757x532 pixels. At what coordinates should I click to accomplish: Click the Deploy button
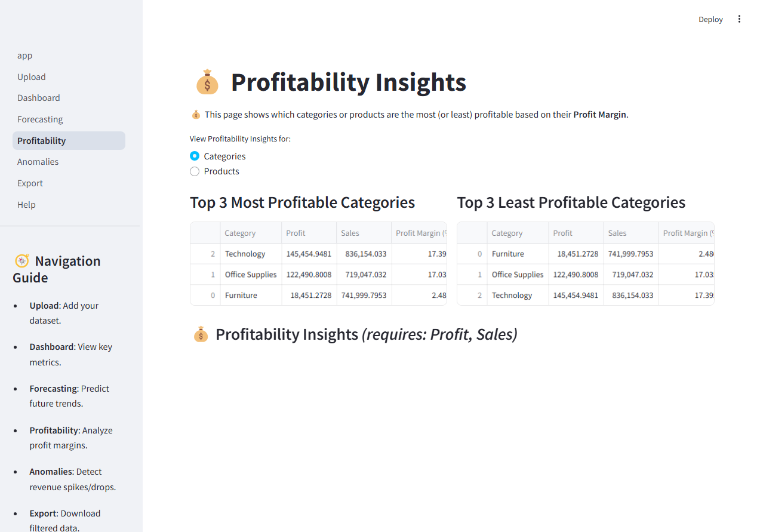(x=710, y=19)
